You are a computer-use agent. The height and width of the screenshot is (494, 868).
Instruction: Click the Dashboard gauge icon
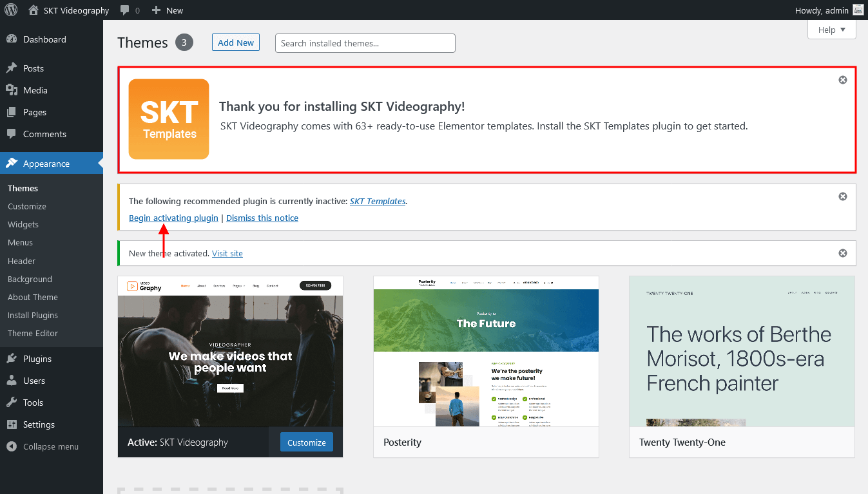pyautogui.click(x=12, y=39)
